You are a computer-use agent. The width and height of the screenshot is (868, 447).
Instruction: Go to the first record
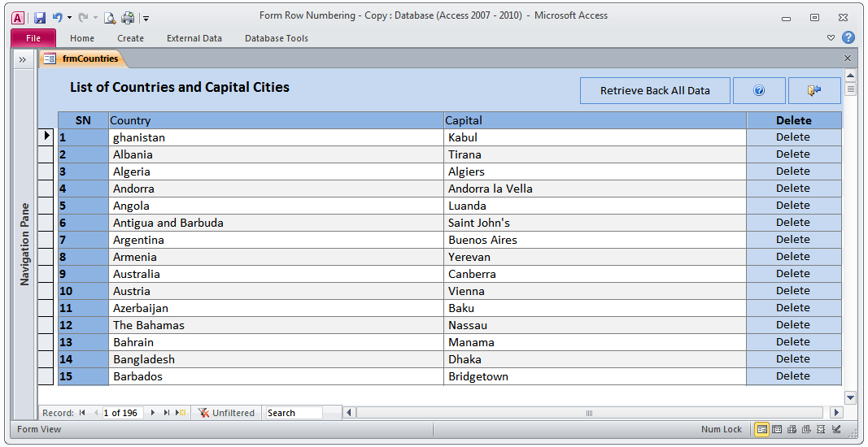pos(82,413)
